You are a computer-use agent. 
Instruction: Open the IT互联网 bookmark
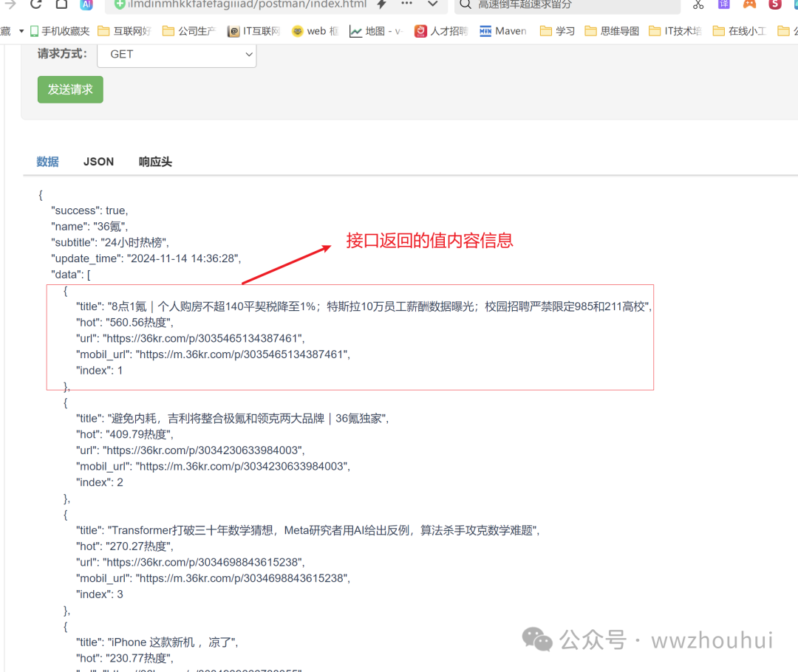(253, 31)
